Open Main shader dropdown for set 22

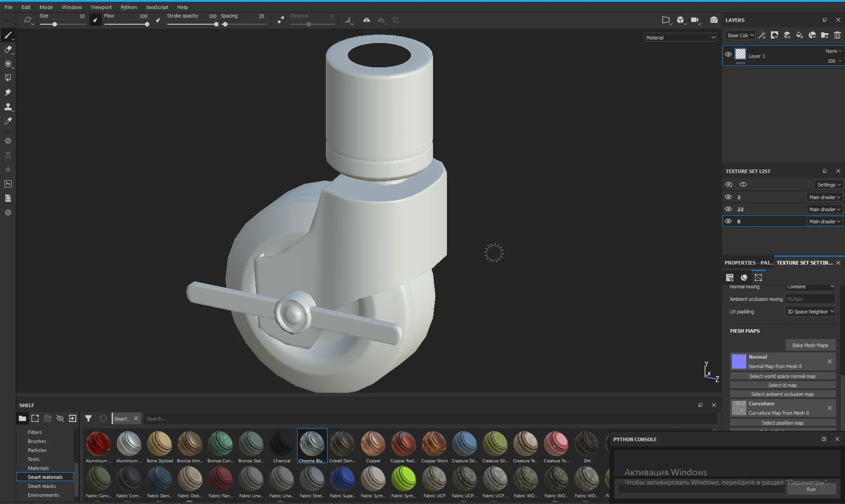[x=824, y=209]
